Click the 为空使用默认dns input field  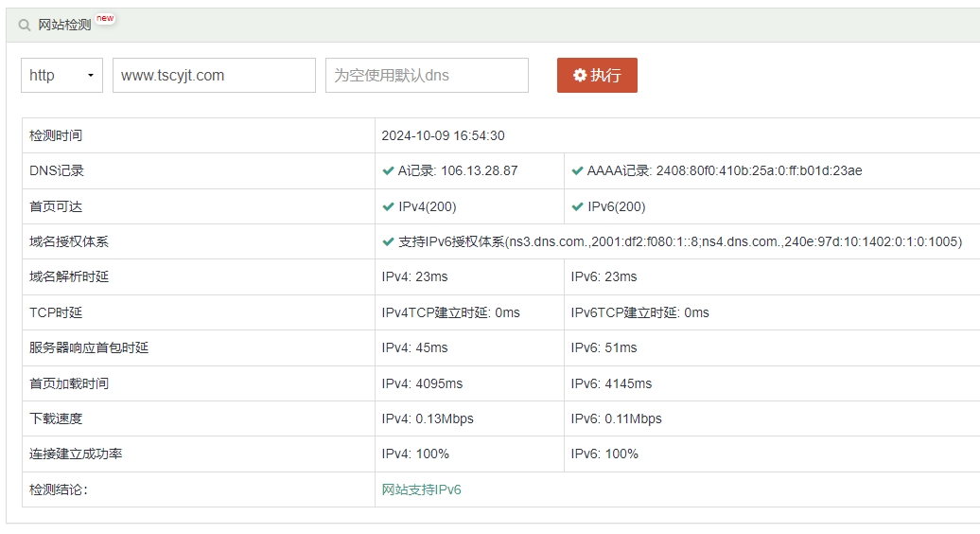[x=427, y=76]
